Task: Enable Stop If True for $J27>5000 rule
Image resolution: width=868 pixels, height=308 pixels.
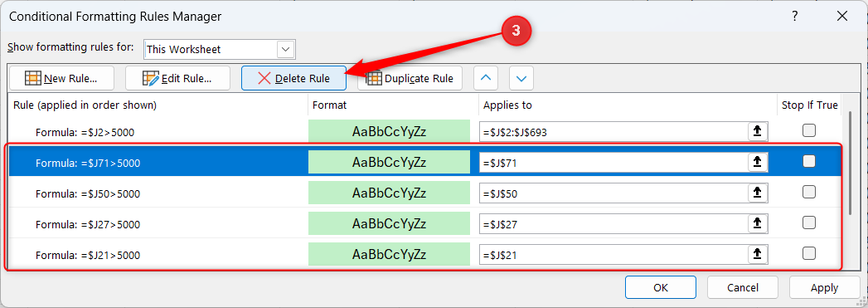Action: (809, 222)
